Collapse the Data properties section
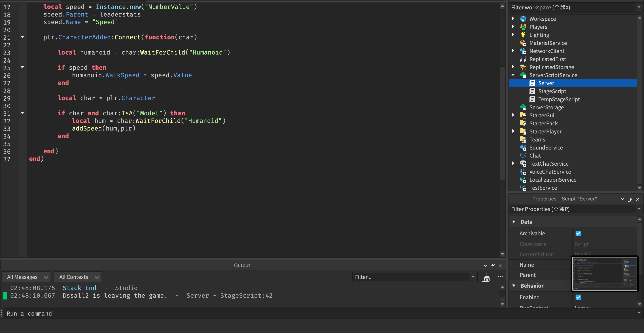 click(514, 221)
